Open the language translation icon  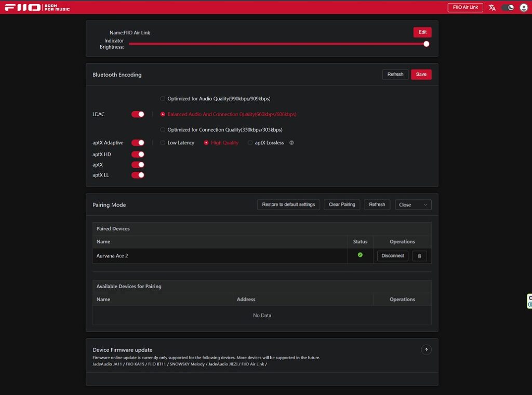[x=492, y=7]
